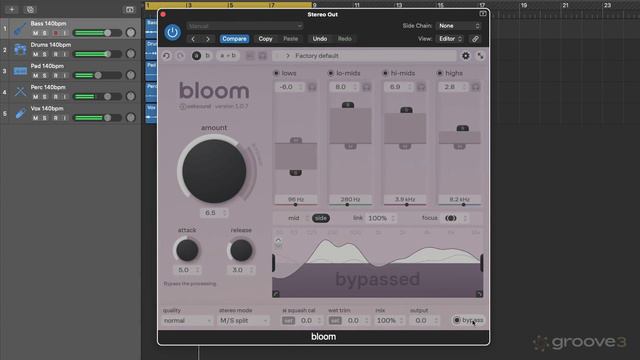Click the track header configuration icon
The width and height of the screenshot is (640, 360).
(129, 9)
